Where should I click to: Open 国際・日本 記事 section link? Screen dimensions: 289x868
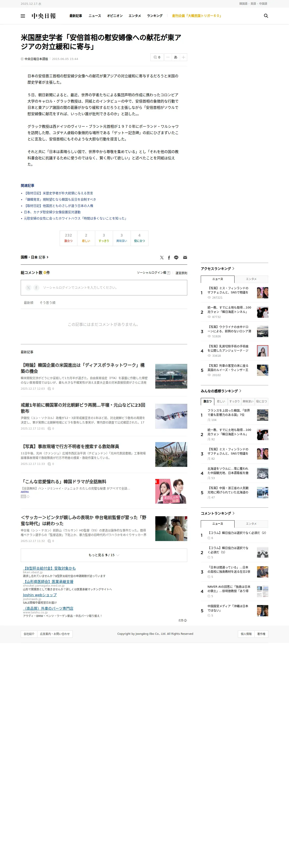[x=35, y=257]
